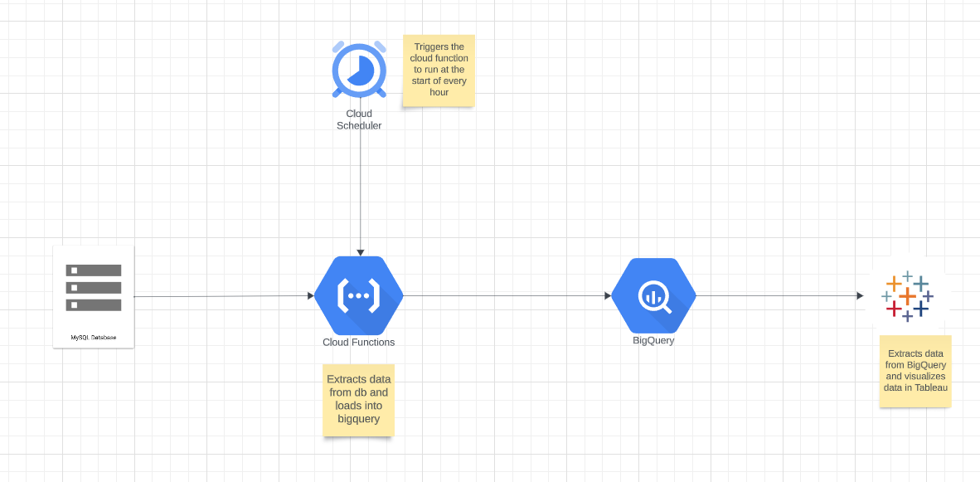Click the arrow from BigQuery to Tableau
The width and height of the screenshot is (980, 482).
tap(779, 295)
